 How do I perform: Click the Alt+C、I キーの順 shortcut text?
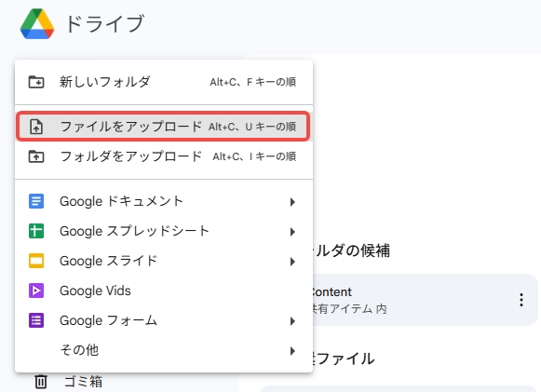[254, 156]
